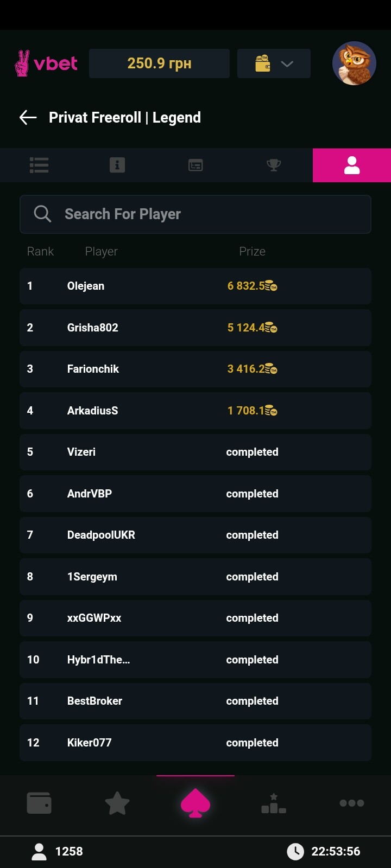This screenshot has width=391, height=868.
Task: Open the tables tab icon
Action: pos(195,165)
